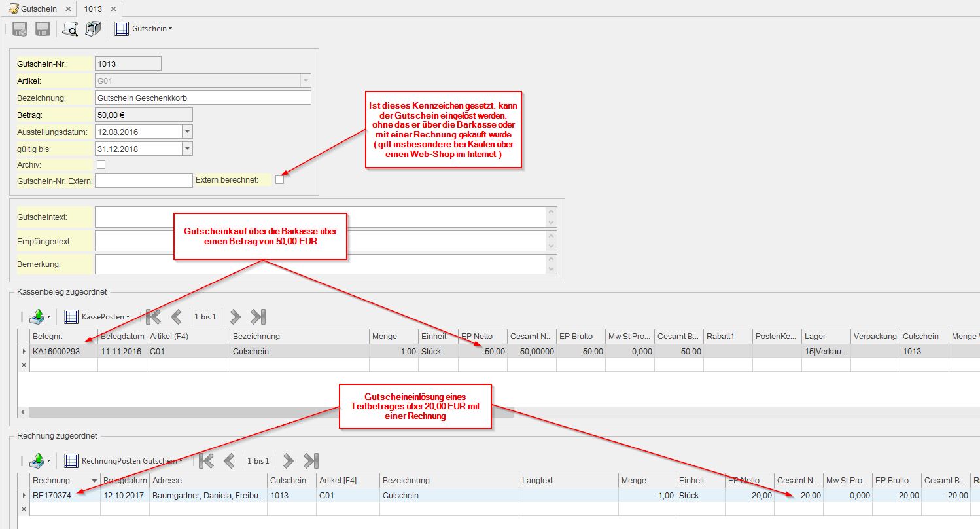Go to first record in the Kassenbeleg section
This screenshot has width=980, height=529.
[x=154, y=317]
